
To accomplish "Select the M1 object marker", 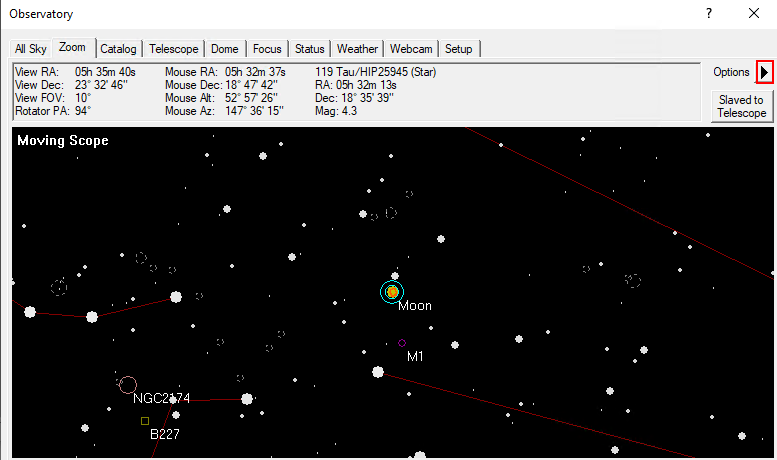I will [402, 343].
